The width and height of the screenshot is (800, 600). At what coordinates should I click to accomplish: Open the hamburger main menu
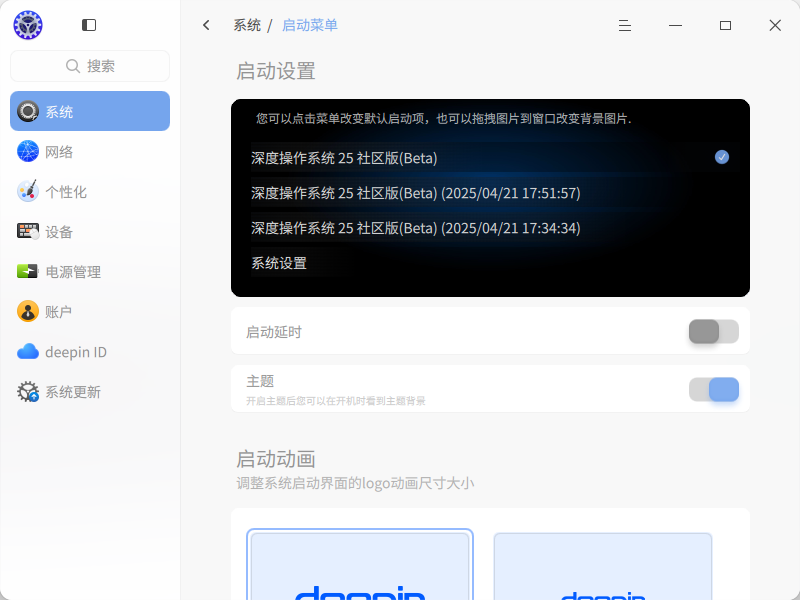click(x=624, y=26)
